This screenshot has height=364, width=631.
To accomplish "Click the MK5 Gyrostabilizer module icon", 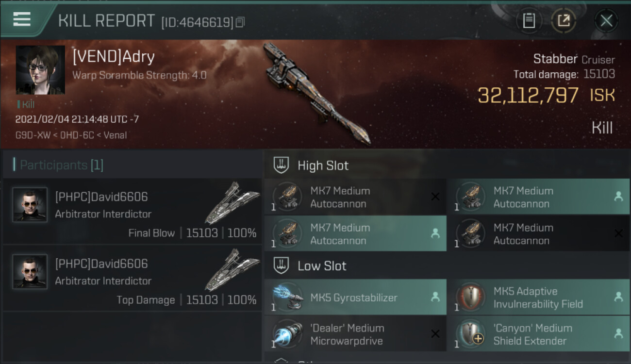I will tap(288, 298).
